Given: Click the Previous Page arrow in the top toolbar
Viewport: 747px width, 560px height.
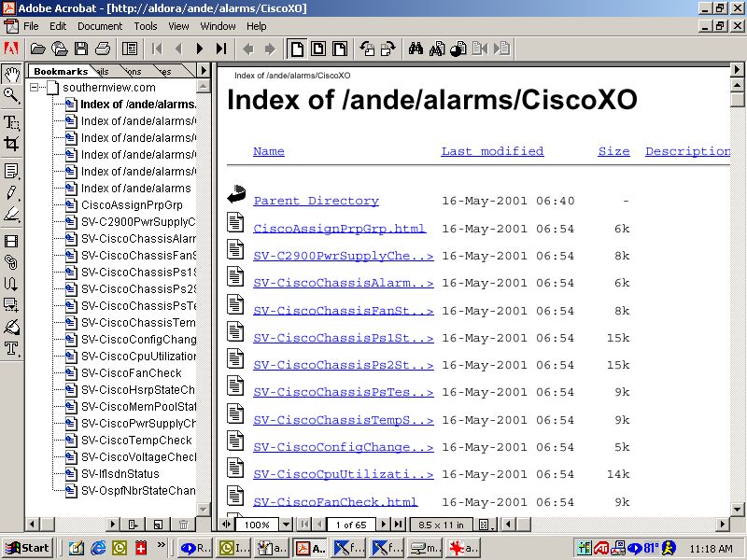Looking at the screenshot, I should point(178,49).
